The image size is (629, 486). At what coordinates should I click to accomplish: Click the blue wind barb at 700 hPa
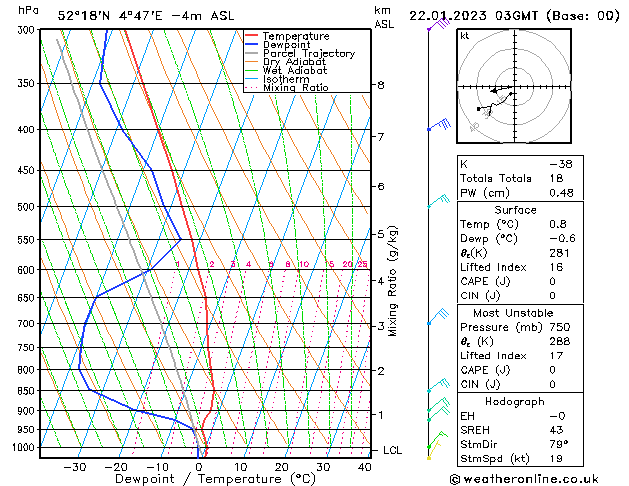point(438,316)
